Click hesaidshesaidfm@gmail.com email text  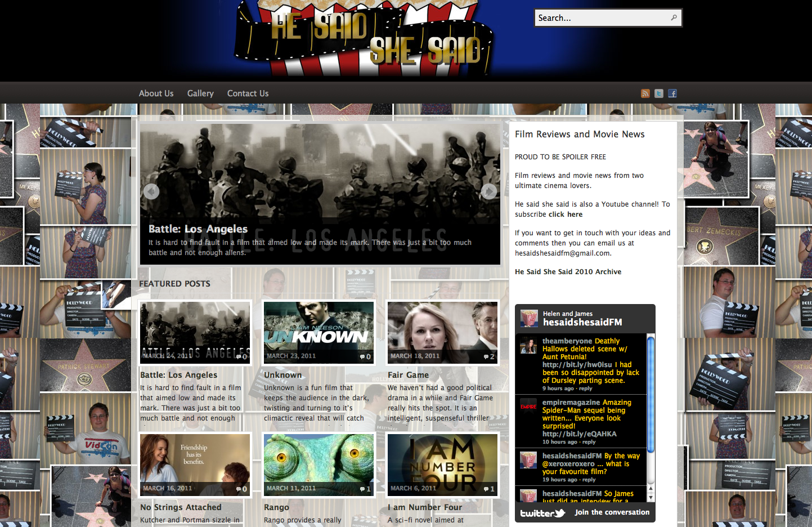click(x=562, y=253)
